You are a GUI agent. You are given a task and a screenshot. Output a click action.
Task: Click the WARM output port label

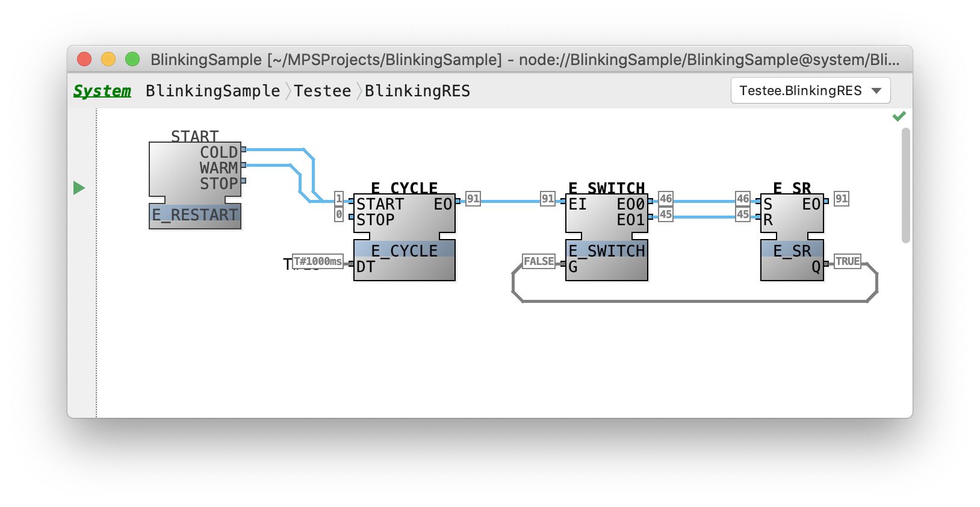click(219, 168)
